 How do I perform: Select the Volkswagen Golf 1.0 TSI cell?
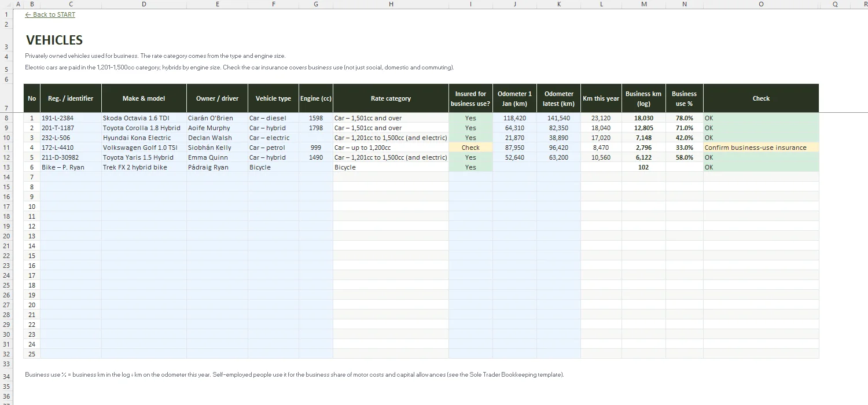click(144, 148)
